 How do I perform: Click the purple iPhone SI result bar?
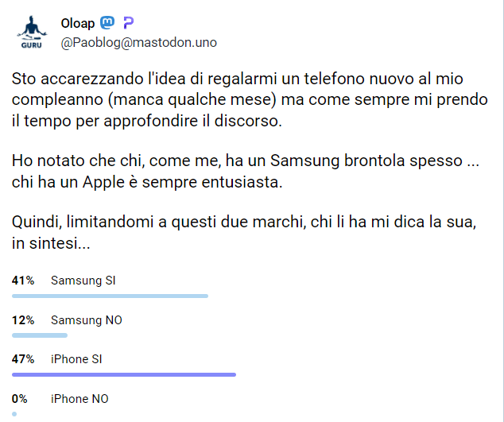(x=124, y=374)
